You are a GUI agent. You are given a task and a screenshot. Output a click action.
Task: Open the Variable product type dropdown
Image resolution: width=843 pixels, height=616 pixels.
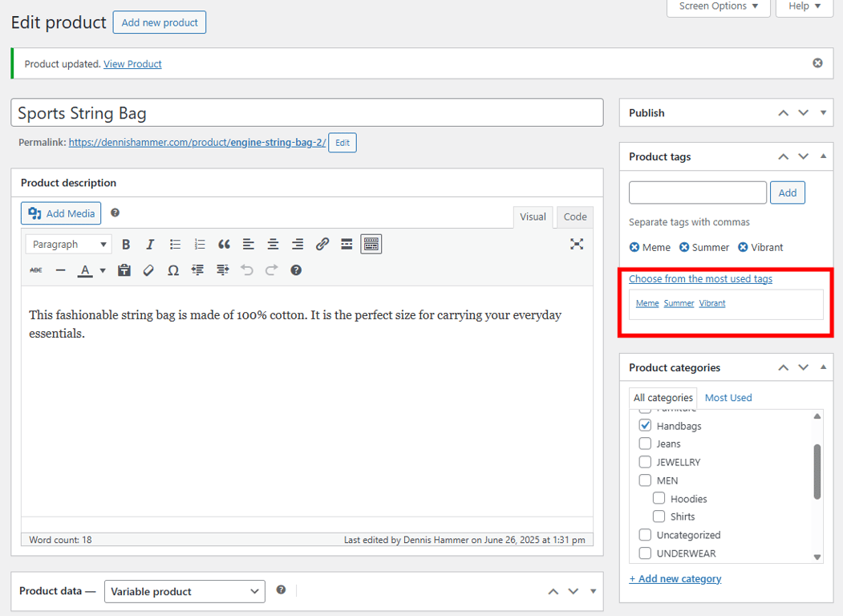click(184, 591)
